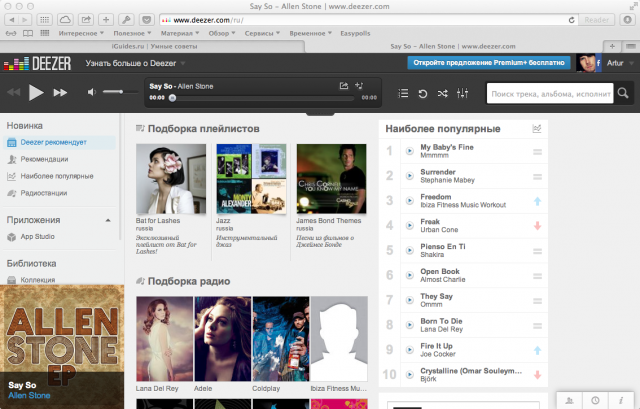
Task: Collapse the Приложения section
Action: point(108,220)
